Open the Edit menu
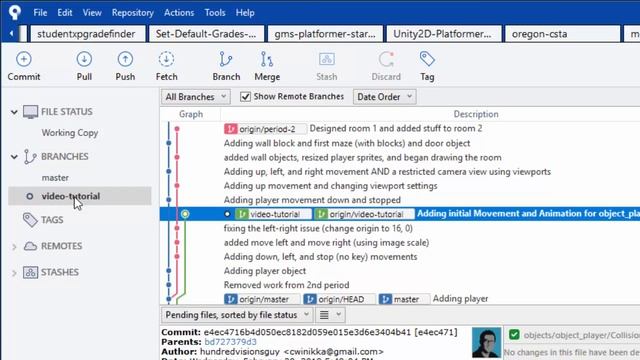Viewport: 640px width, 360px height. [x=64, y=13]
